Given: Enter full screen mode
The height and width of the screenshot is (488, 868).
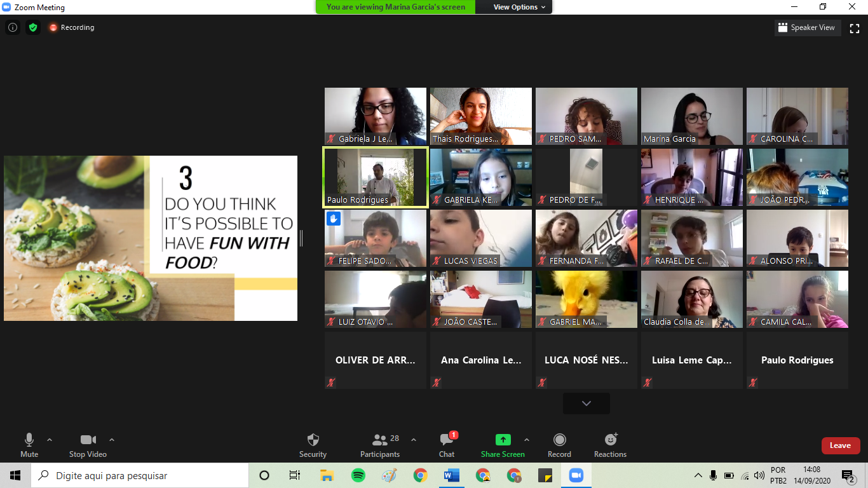Looking at the screenshot, I should pos(855,28).
